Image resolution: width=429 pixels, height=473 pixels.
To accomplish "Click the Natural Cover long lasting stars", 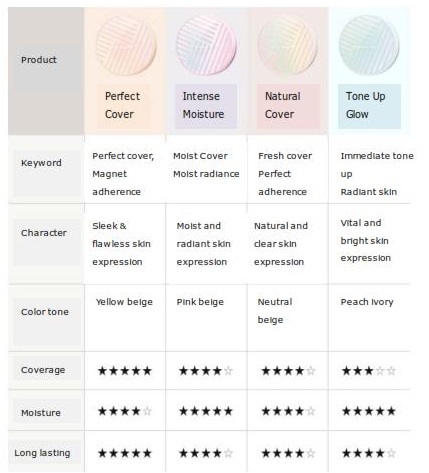I will (x=288, y=453).
